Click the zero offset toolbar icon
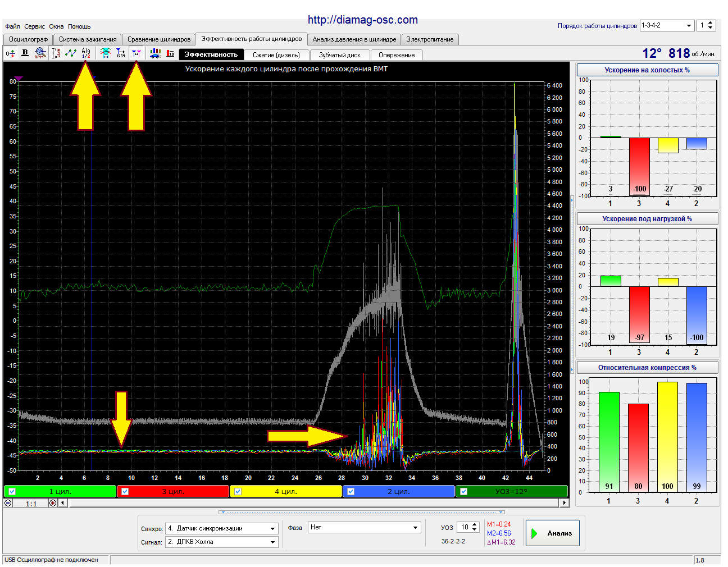728x567 pixels. (10, 53)
